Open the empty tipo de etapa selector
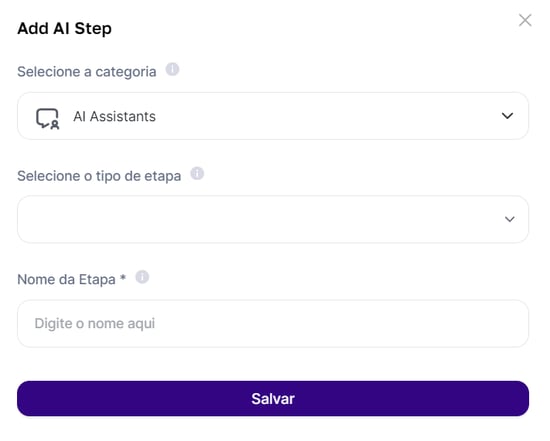 pyautogui.click(x=273, y=219)
